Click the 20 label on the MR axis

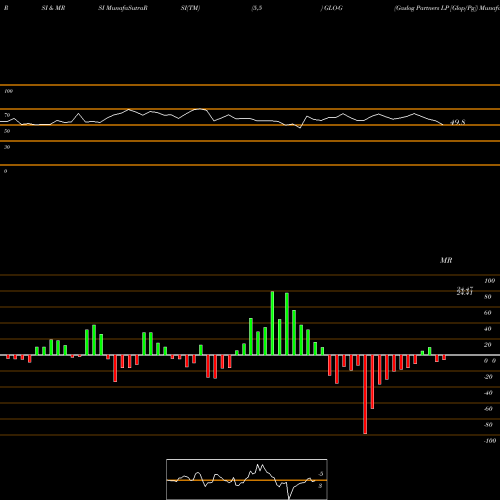pos(488,345)
